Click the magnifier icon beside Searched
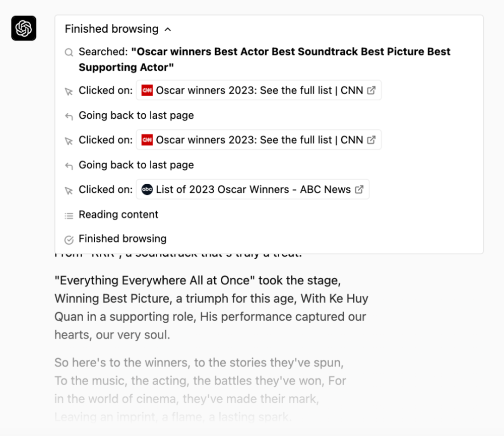 click(x=69, y=52)
